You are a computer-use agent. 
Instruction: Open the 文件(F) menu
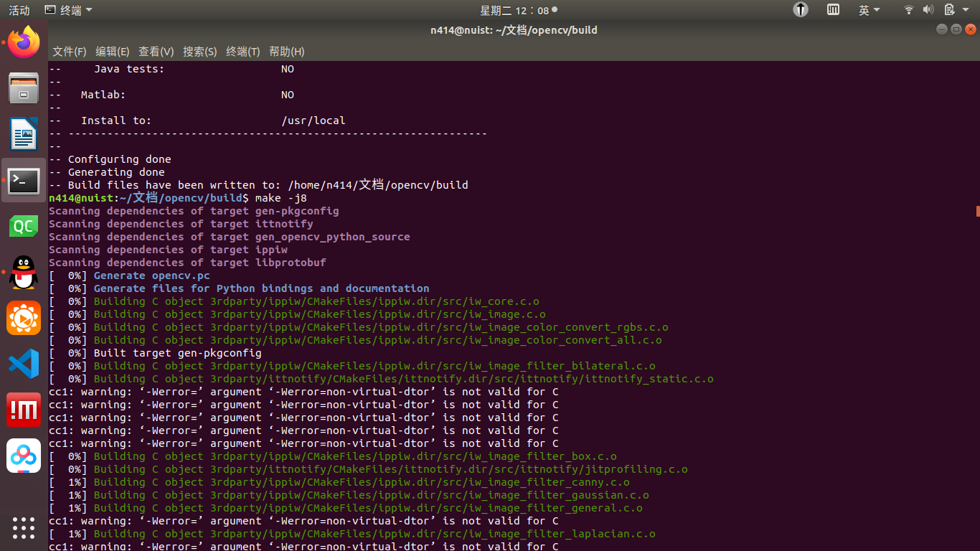[x=70, y=52]
